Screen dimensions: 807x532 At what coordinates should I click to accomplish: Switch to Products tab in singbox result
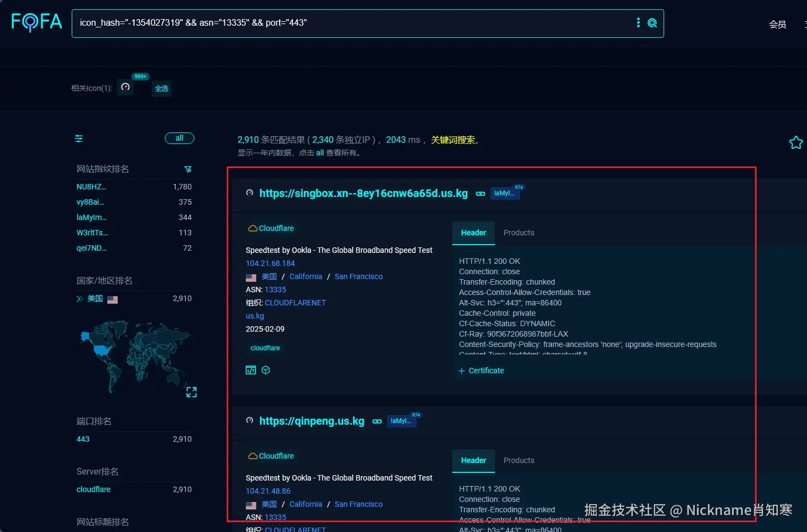(x=519, y=233)
